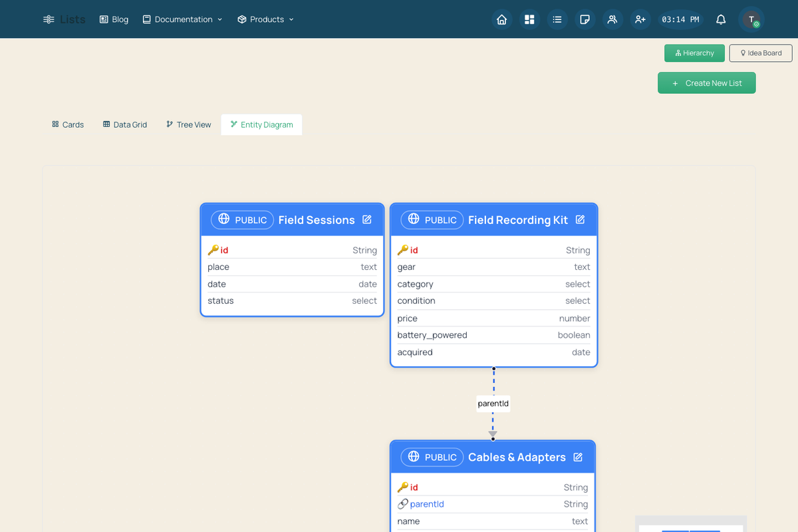Open the dashboard grid icon in header
The image size is (798, 532).
529,19
